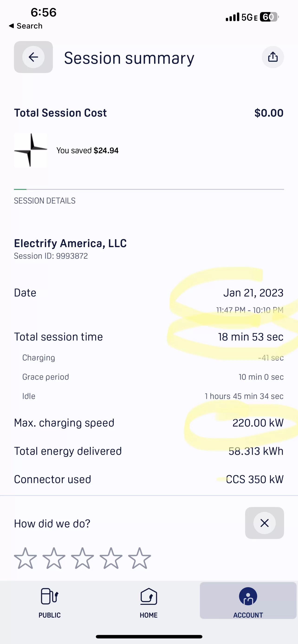
Task: Return to Search via status bar link
Action: coord(26,26)
